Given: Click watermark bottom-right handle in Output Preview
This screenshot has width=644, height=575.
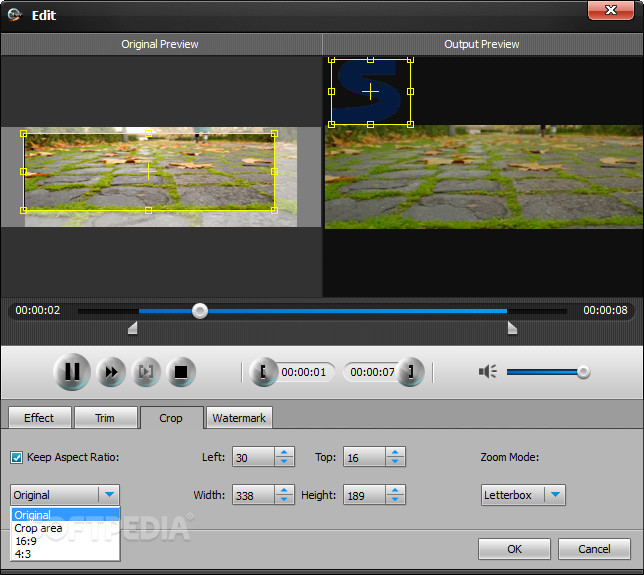Looking at the screenshot, I should click(x=410, y=124).
